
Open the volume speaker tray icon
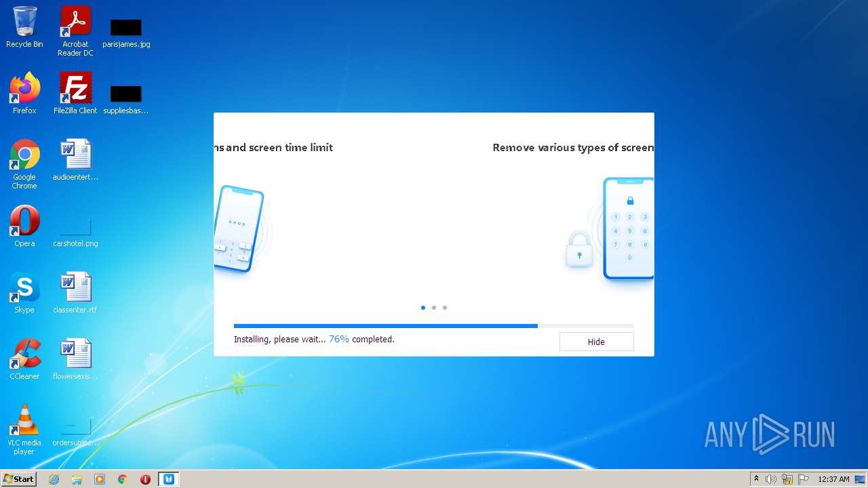[x=771, y=479]
